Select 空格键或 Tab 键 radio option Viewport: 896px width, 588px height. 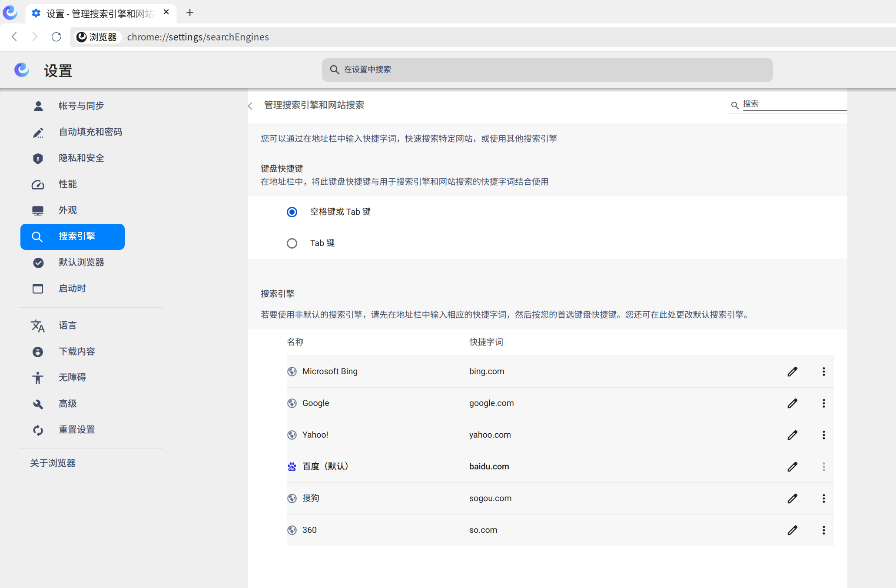tap(292, 212)
